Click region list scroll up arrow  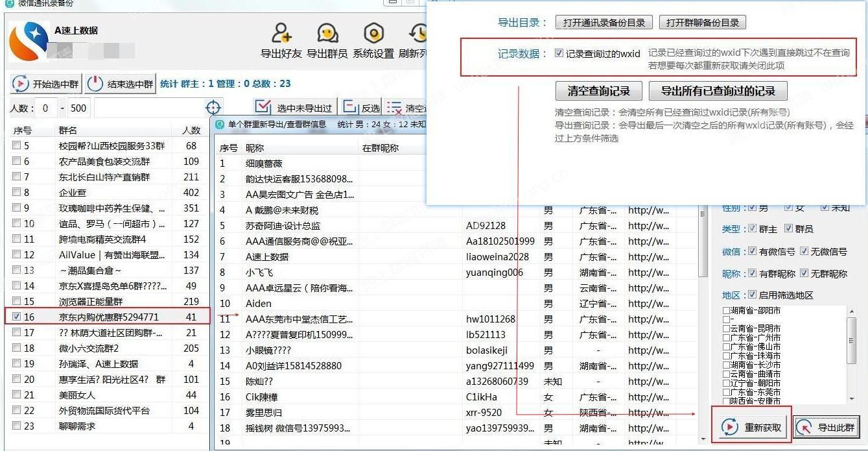pos(852,311)
